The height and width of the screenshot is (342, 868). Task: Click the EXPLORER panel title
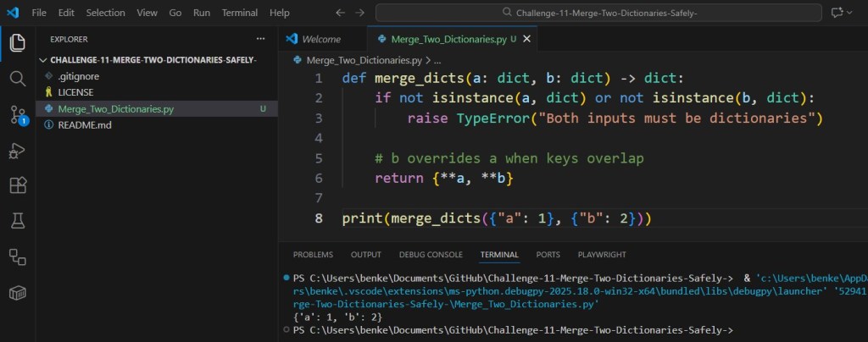[69, 39]
